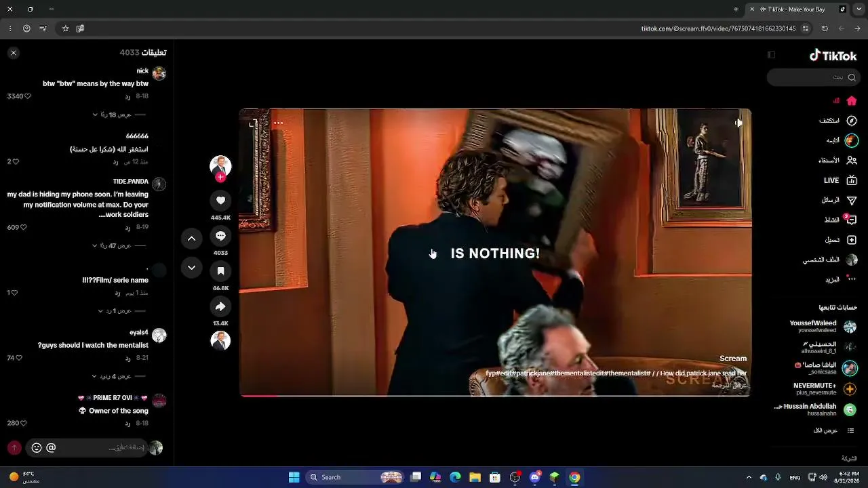Open the comment bubble icon under the video likes
The image size is (868, 488).
point(220,236)
